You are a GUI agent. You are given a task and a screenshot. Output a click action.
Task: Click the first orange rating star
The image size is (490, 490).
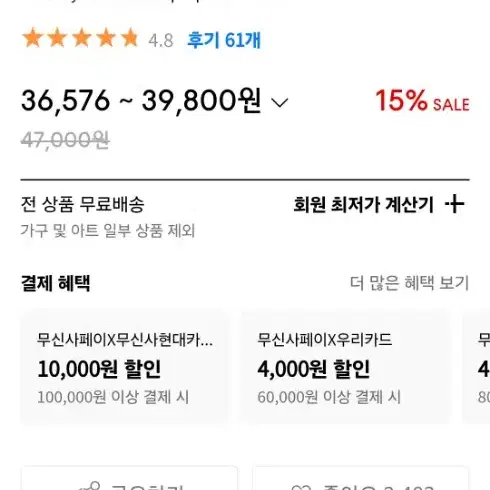[x=32, y=38]
